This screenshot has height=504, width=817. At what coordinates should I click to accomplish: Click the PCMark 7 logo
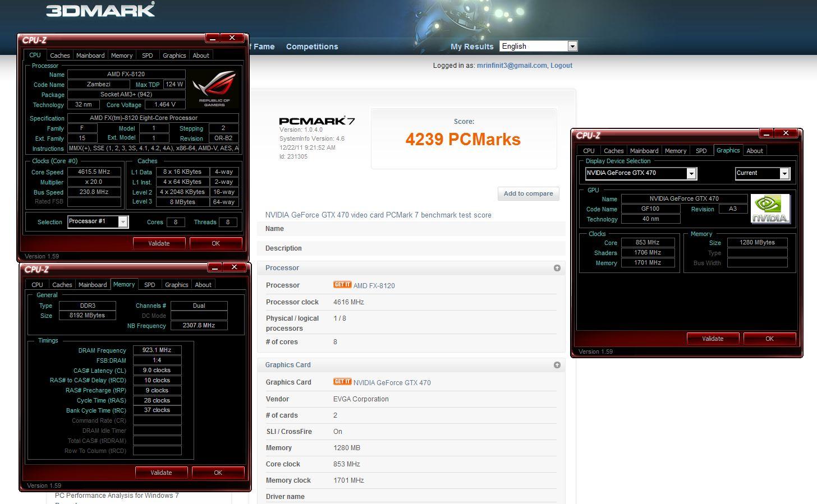316,121
